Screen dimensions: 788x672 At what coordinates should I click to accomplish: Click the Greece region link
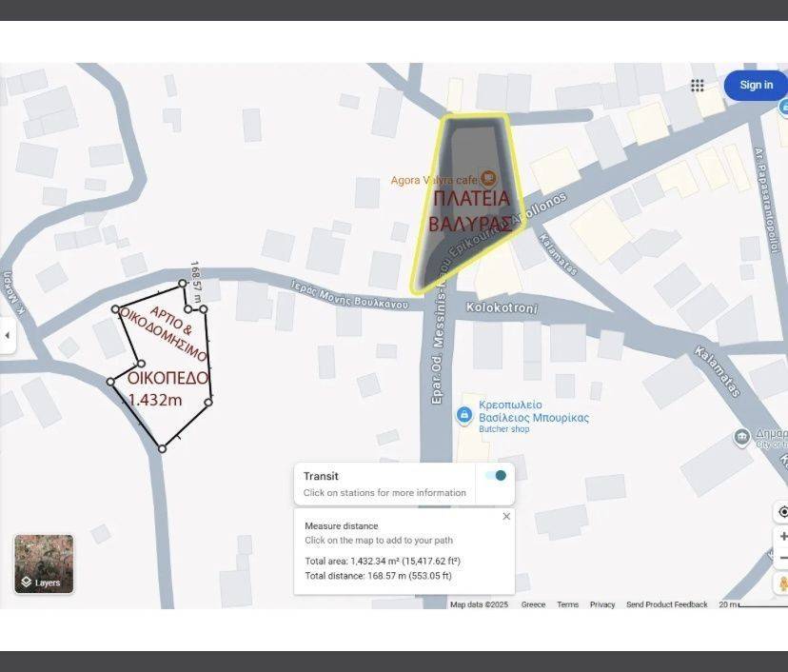pos(533,604)
